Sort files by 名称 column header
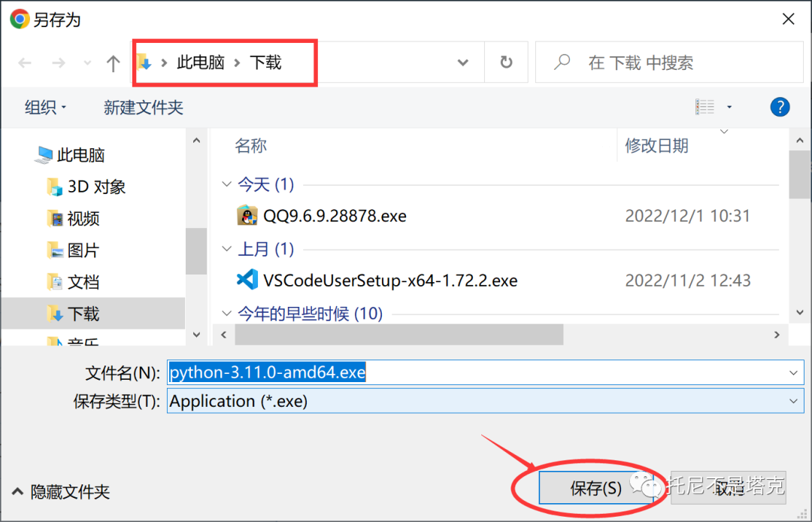This screenshot has width=812, height=522. (x=250, y=145)
